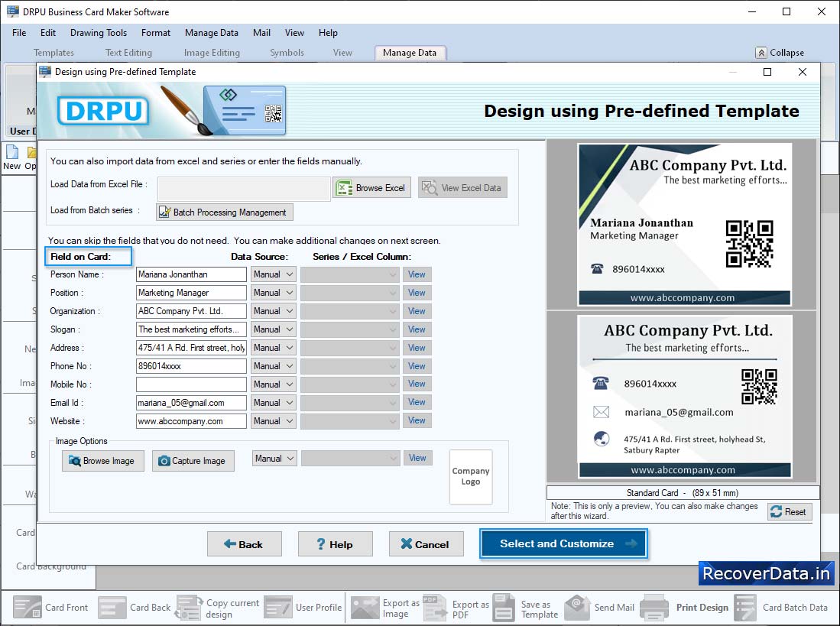The image size is (840, 626).
Task: Click Export as Image icon
Action: (365, 607)
